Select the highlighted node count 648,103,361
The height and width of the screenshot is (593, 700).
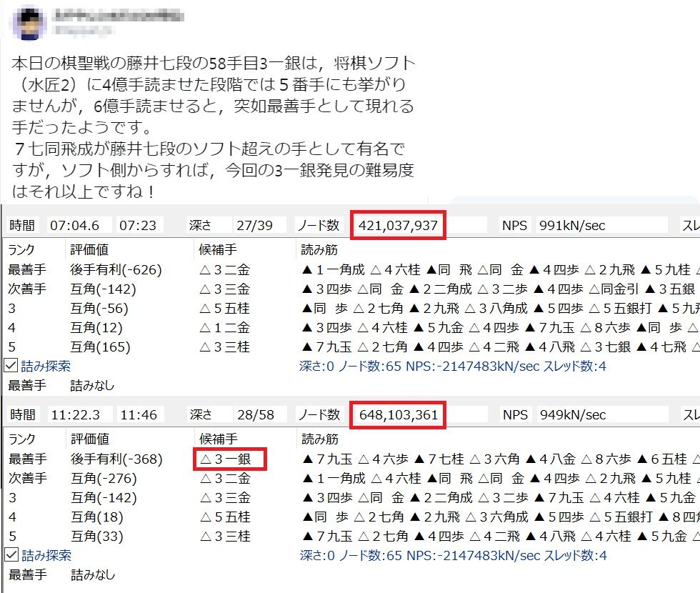(399, 414)
